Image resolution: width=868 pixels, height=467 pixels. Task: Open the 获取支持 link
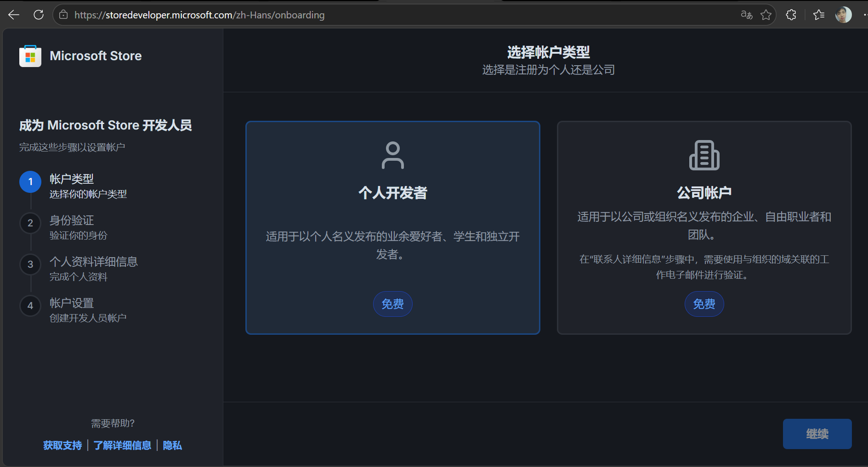tap(62, 445)
